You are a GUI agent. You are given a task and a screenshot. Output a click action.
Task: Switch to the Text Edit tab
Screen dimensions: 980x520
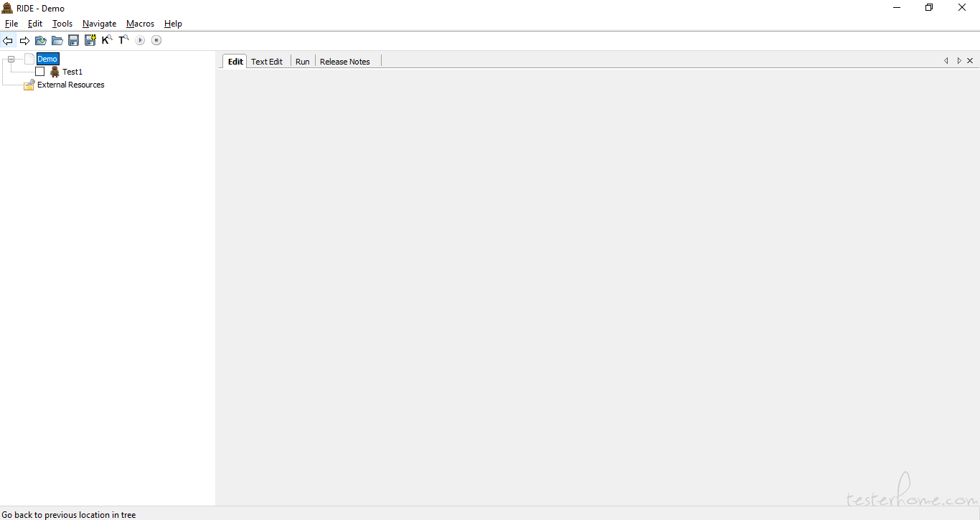[267, 62]
